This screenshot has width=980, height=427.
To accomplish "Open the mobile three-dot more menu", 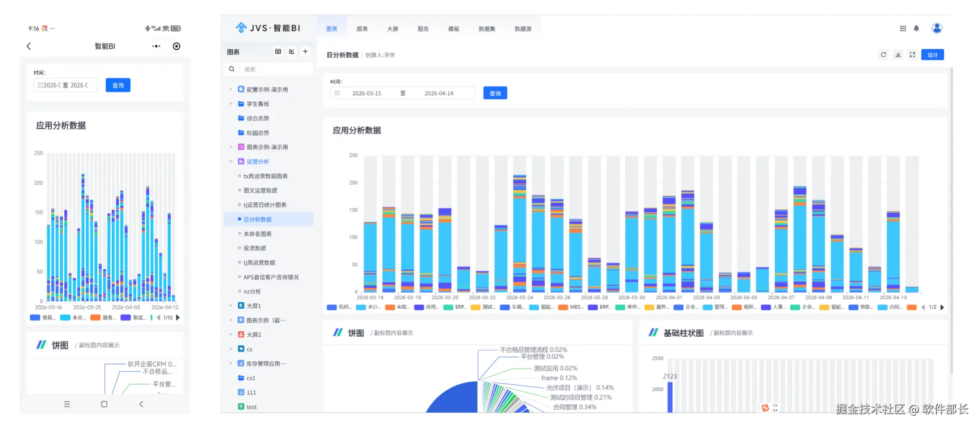I will tap(156, 46).
